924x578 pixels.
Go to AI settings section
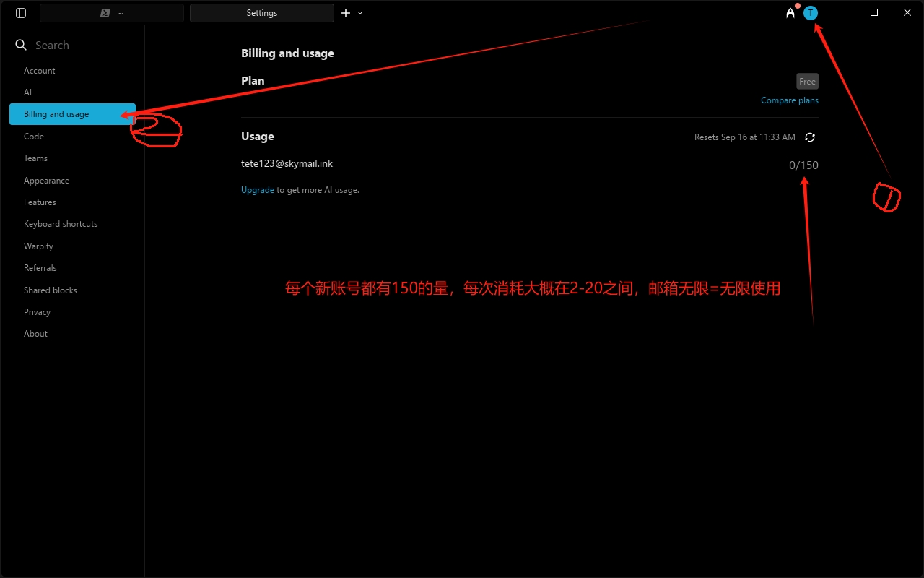(x=27, y=92)
